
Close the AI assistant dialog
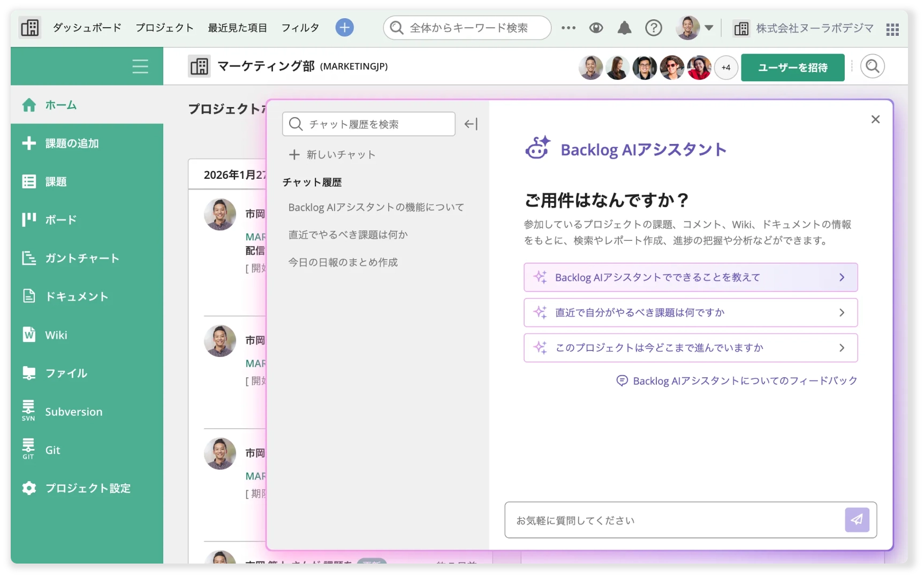pyautogui.click(x=875, y=119)
